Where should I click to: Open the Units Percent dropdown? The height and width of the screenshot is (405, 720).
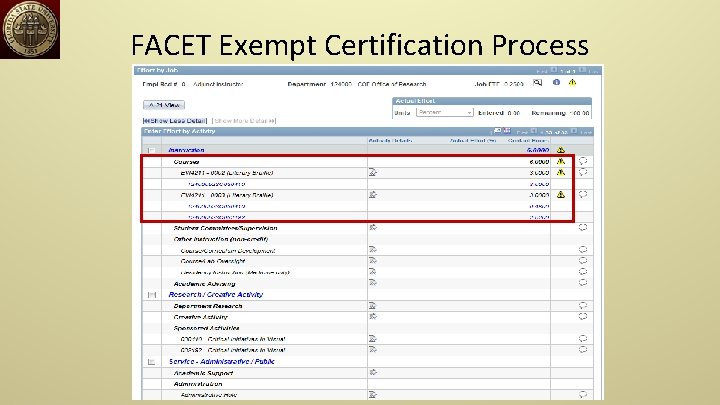pos(444,112)
